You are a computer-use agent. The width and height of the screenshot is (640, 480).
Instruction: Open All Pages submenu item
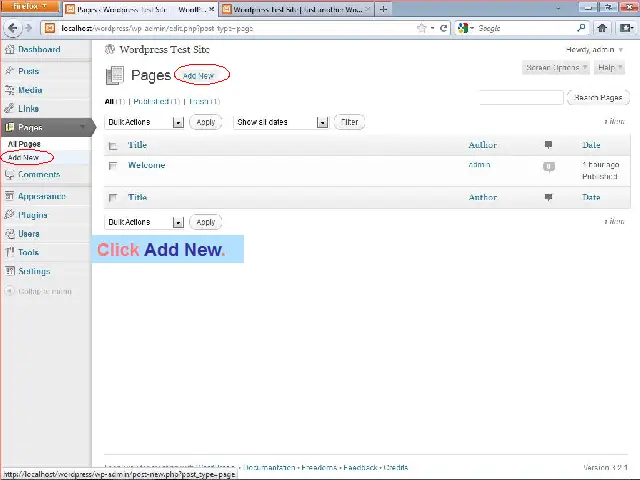click(24, 144)
